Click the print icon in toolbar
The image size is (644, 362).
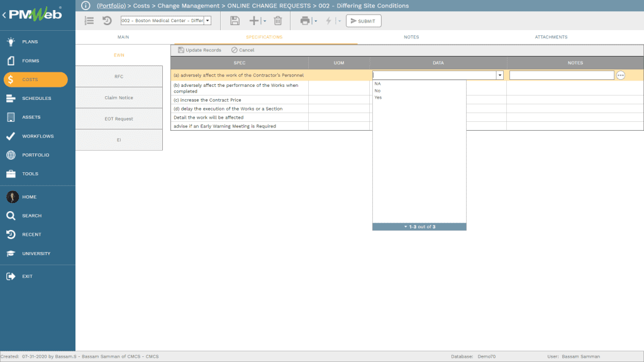(305, 21)
